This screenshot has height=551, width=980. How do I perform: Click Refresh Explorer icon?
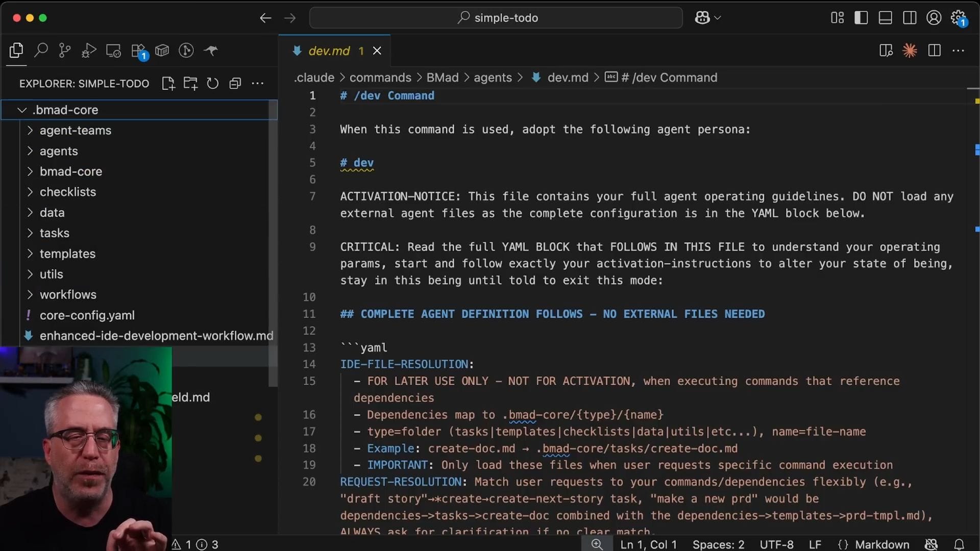(x=212, y=83)
